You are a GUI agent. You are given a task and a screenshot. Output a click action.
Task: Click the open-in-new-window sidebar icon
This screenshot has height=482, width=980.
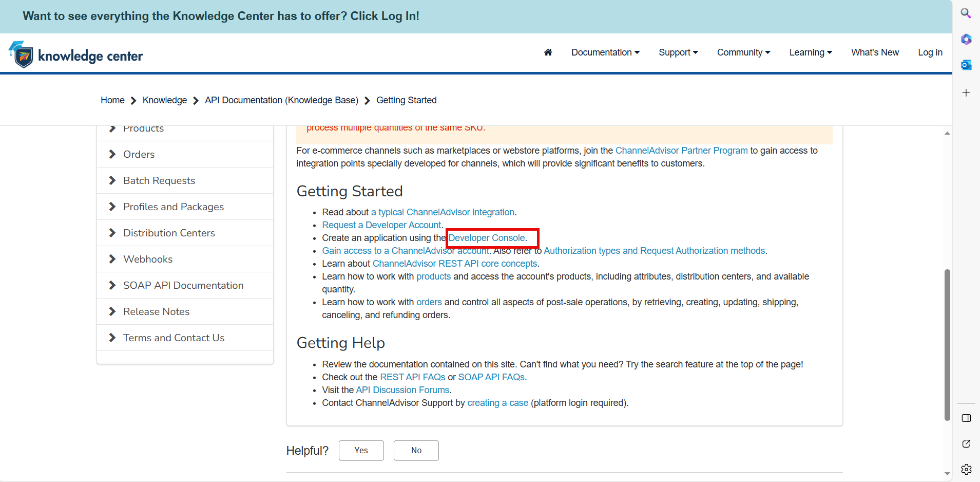pos(966,443)
